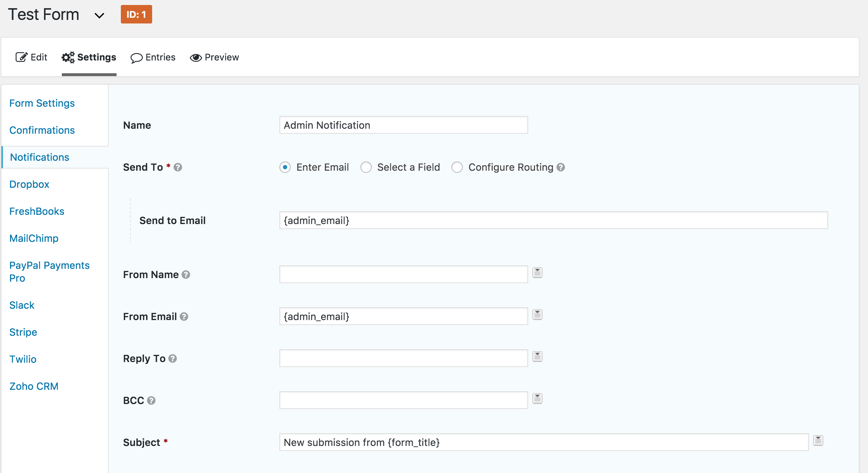Select the Select a Field radio option

[366, 167]
